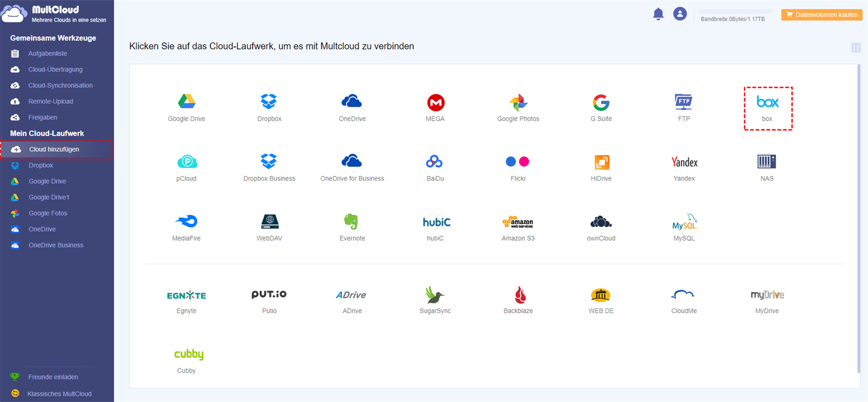Select the HiDrive cloud icon
Viewport: 868px width, 402px height.
pos(602,162)
